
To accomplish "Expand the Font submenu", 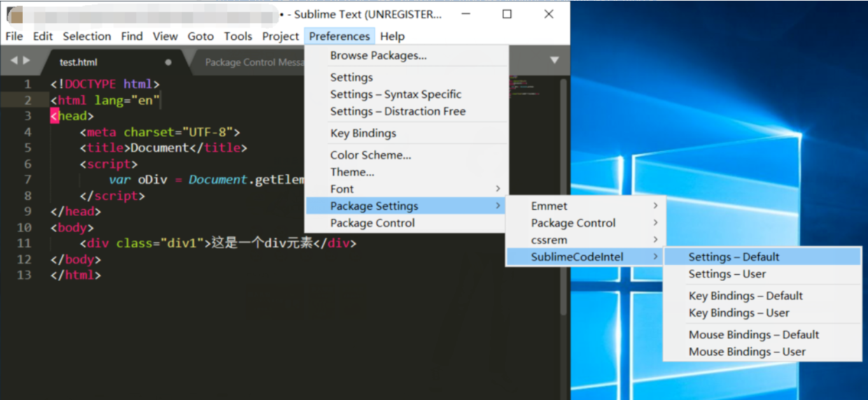I will (x=406, y=189).
